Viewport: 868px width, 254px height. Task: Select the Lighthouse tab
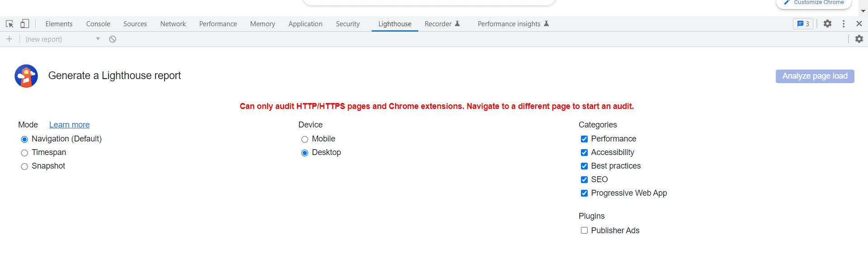pos(395,24)
